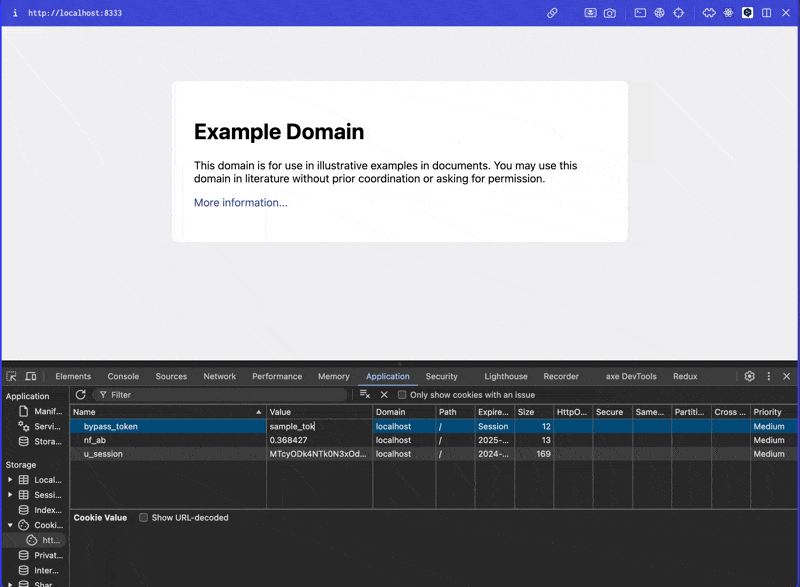Toggle Only show cookies with an issue
This screenshot has width=800, height=587.
point(402,395)
